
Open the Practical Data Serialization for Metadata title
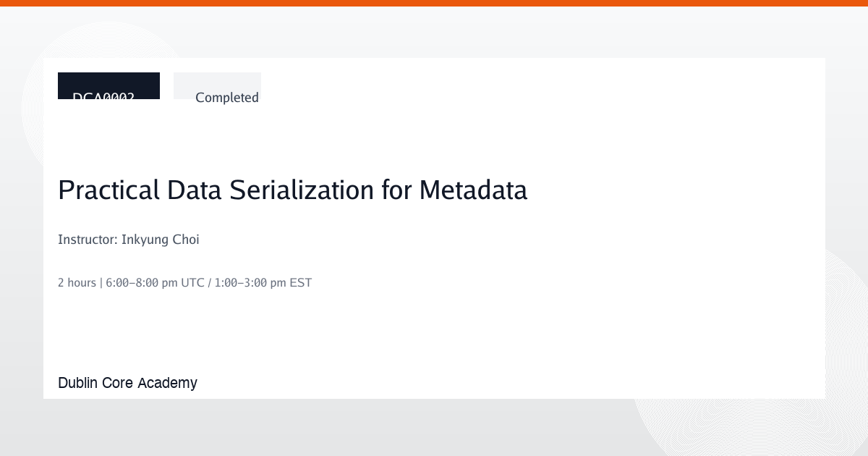[292, 190]
